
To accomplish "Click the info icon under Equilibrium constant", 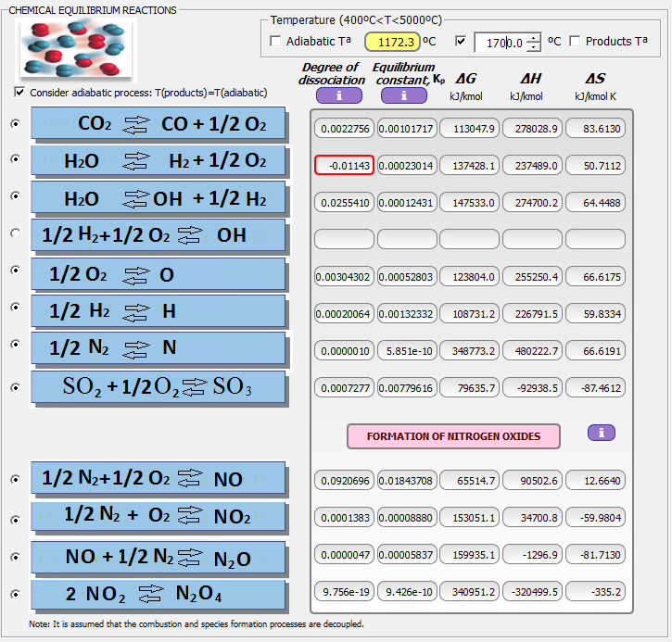I will pos(404,95).
